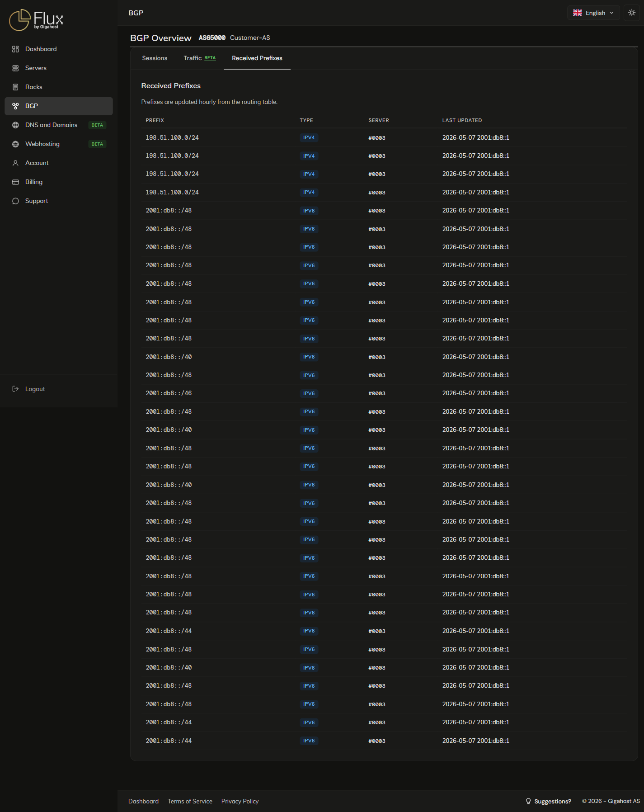Image resolution: width=644 pixels, height=812 pixels.
Task: Open the Billing sidebar entry
Action: [59, 182]
